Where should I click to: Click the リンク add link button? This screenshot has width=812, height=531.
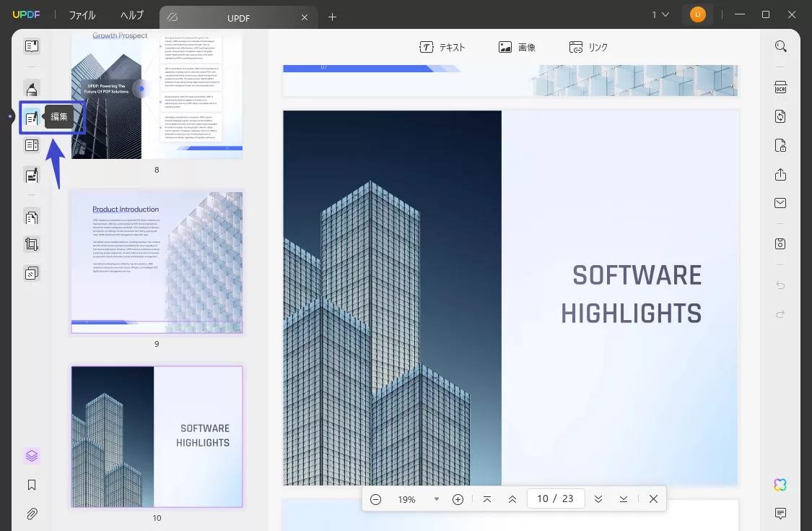point(588,47)
